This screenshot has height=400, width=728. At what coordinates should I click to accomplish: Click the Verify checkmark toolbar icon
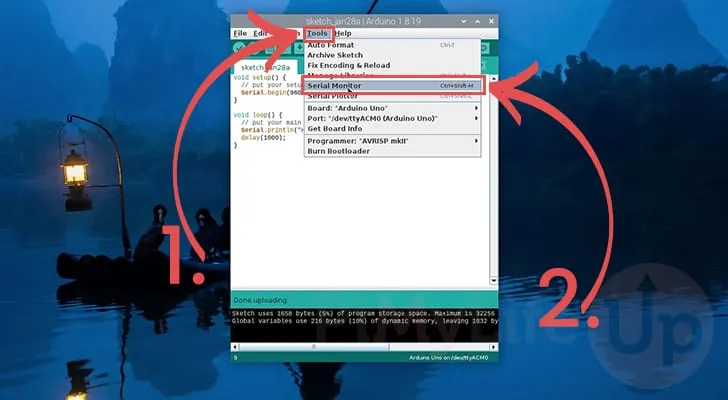click(x=239, y=48)
